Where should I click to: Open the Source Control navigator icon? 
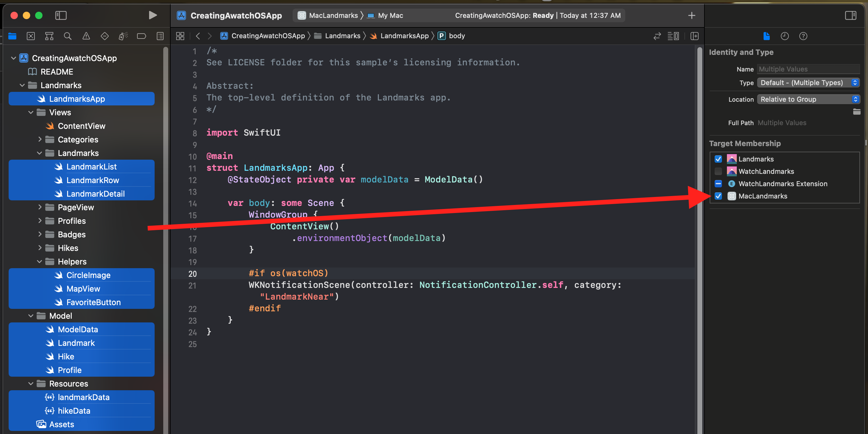click(x=31, y=36)
